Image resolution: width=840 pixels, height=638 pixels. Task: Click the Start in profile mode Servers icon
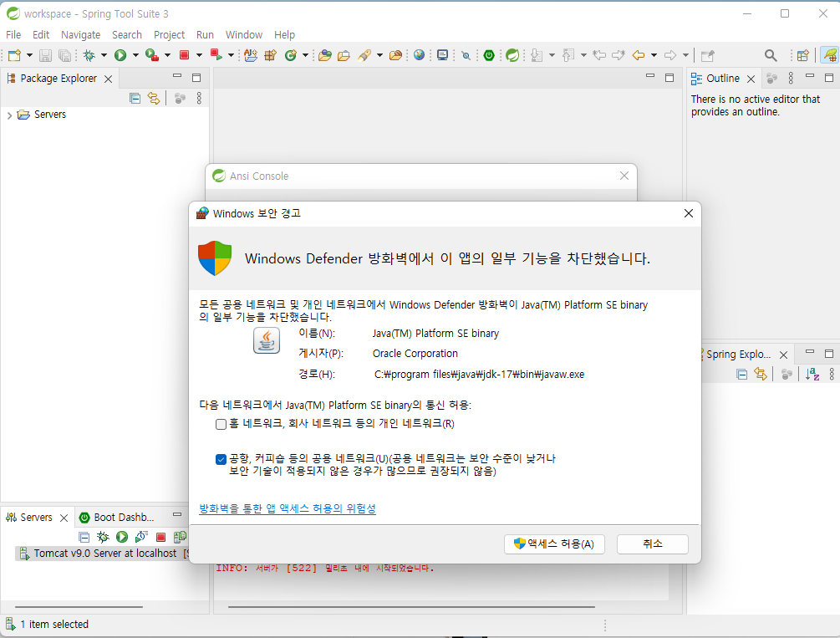[141, 537]
